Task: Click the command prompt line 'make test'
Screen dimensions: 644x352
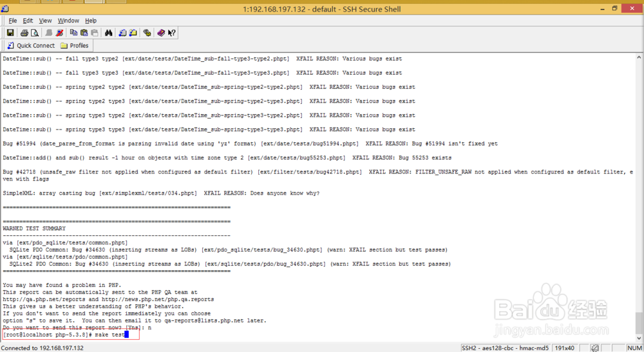Action: tap(66, 335)
